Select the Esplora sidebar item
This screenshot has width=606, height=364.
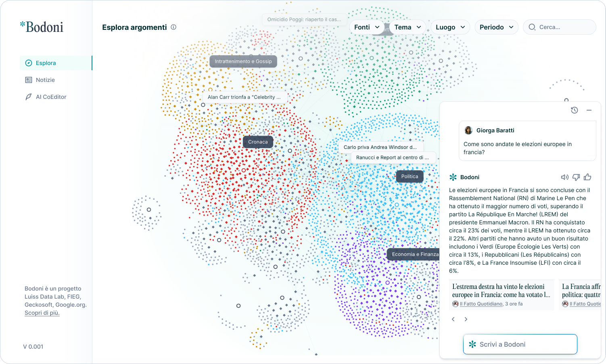coord(56,63)
